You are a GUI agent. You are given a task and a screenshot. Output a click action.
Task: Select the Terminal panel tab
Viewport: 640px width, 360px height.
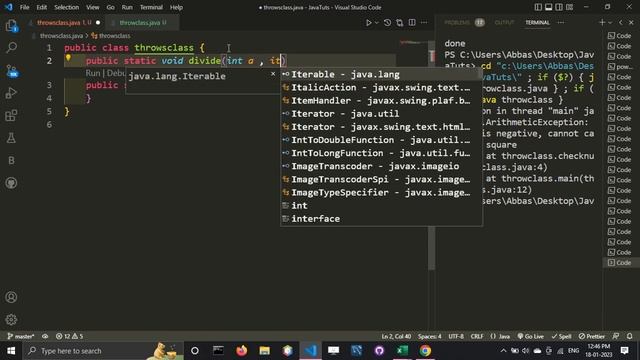coord(537,23)
